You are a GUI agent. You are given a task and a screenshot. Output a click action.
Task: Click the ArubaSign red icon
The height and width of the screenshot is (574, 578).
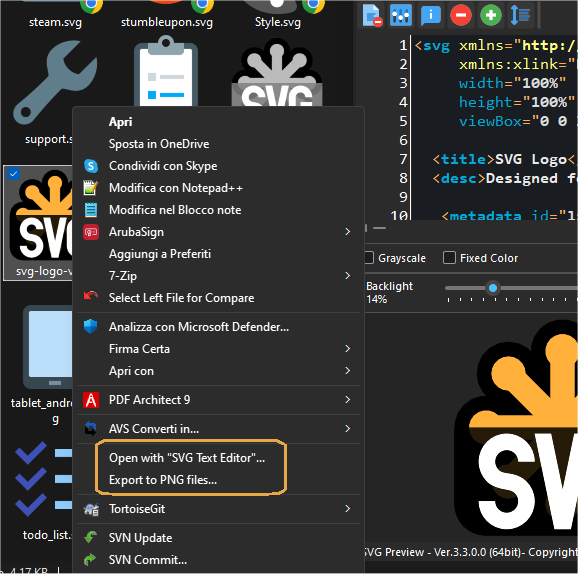[x=91, y=232]
